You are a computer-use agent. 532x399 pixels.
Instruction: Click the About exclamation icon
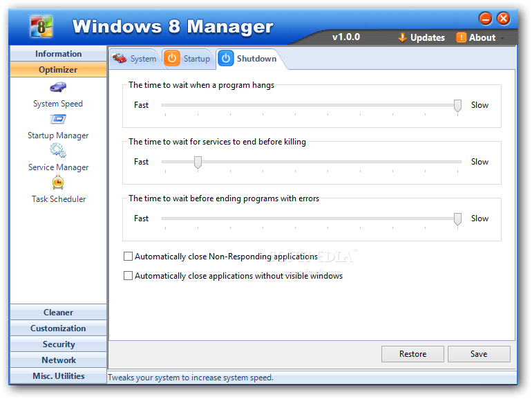461,37
